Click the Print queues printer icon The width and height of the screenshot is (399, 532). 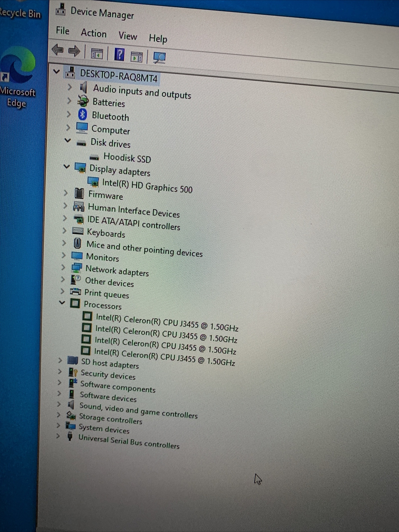click(75, 292)
